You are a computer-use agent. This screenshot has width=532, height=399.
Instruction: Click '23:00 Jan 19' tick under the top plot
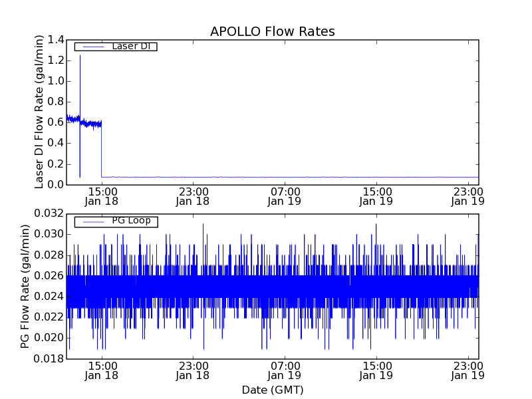(x=468, y=196)
